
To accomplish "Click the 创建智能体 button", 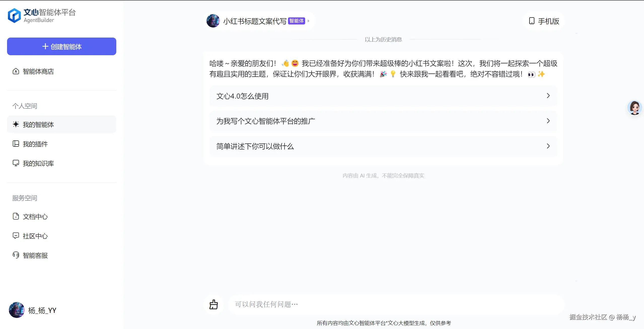I will 62,46.
